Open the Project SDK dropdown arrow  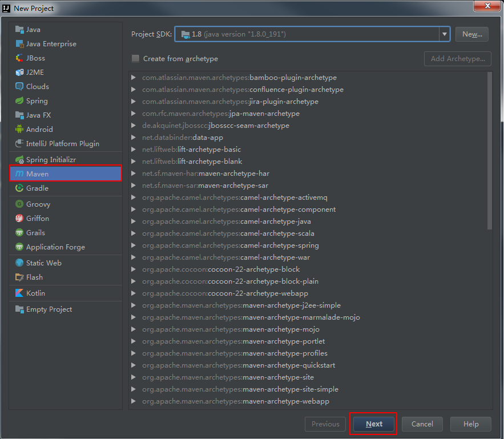point(445,34)
